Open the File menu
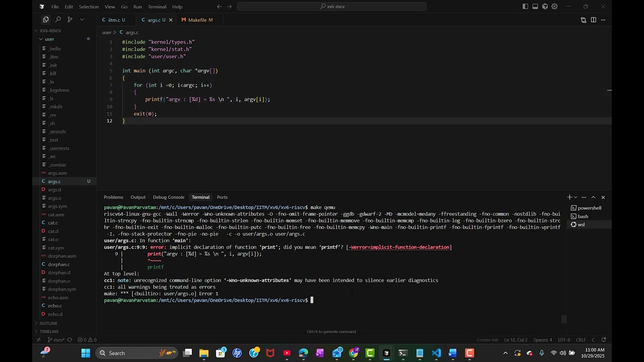The height and width of the screenshot is (362, 644). click(x=55, y=7)
